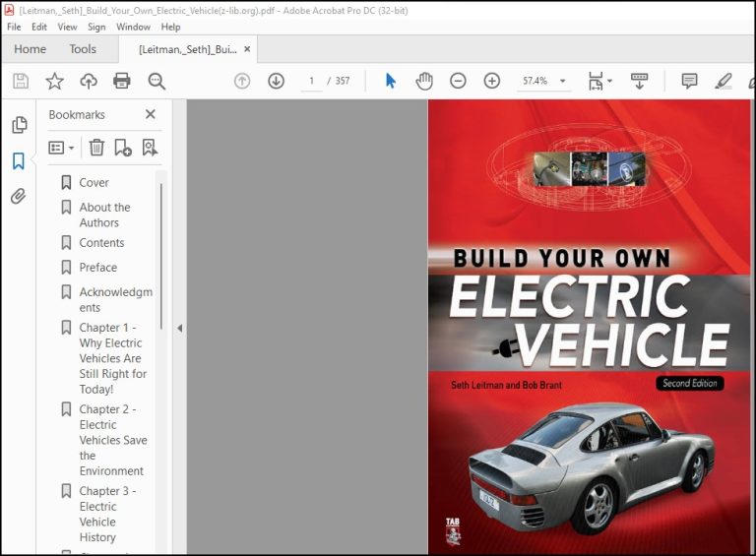Delete selected bookmark trash icon
This screenshot has width=756, height=556.
(96, 148)
